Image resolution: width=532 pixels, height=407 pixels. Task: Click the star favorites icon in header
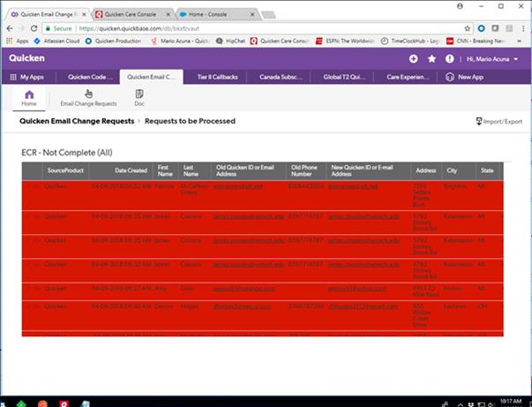(431, 58)
